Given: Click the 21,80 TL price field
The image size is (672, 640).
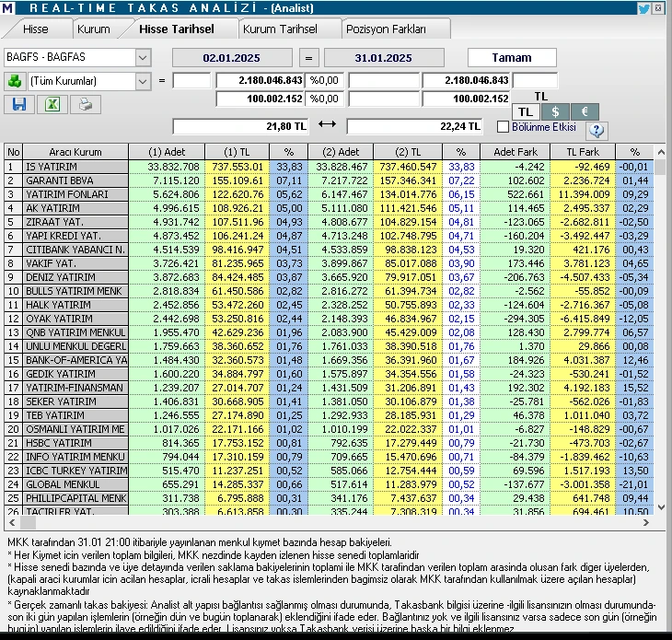Looking at the screenshot, I should click(240, 126).
